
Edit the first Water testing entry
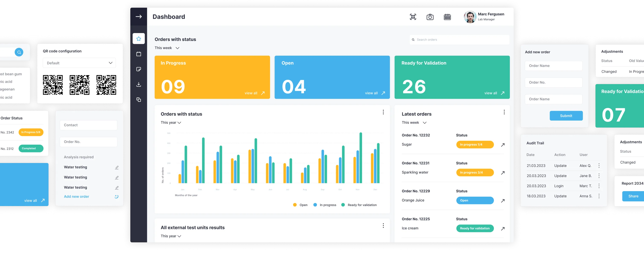116,167
